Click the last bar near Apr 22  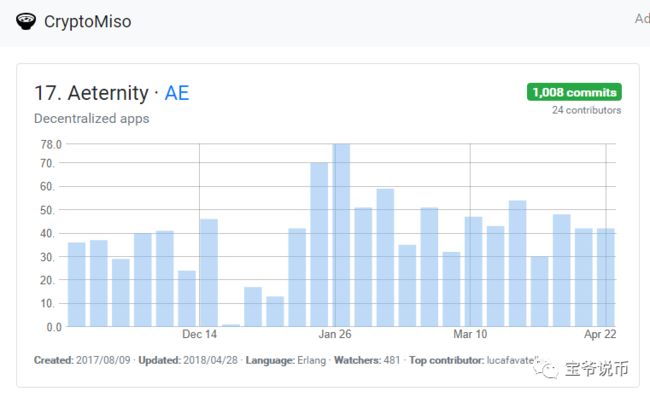tap(606, 278)
